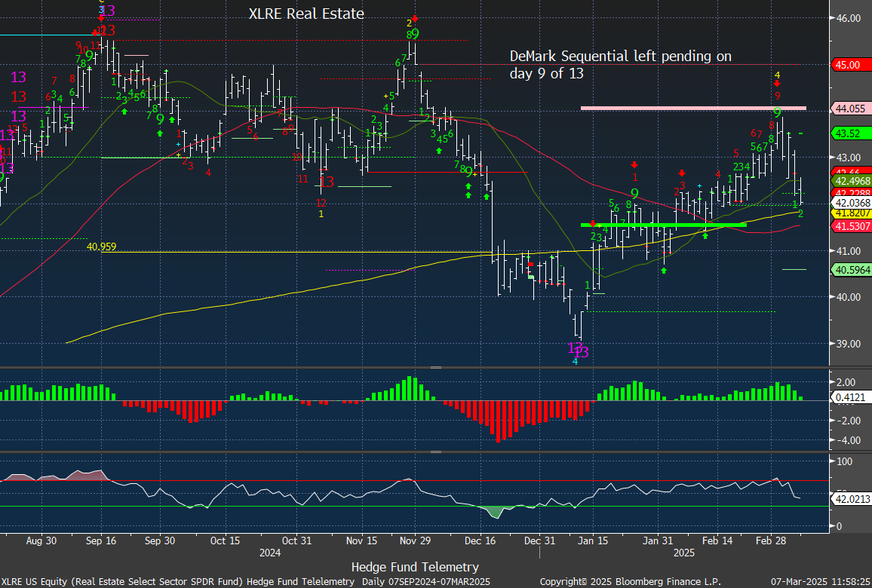Select the yellow 41.8207 axis label
Screen dimensions: 872x588
pyautogui.click(x=851, y=213)
